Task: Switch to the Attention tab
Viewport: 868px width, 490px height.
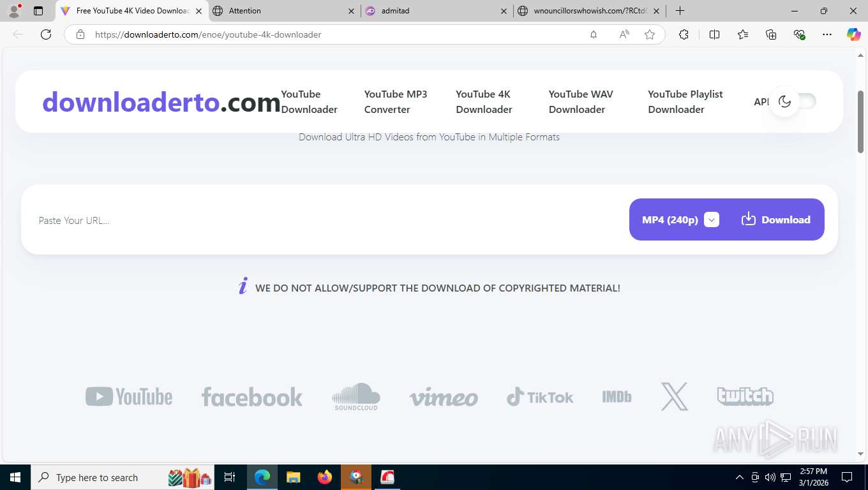Action: coord(281,11)
